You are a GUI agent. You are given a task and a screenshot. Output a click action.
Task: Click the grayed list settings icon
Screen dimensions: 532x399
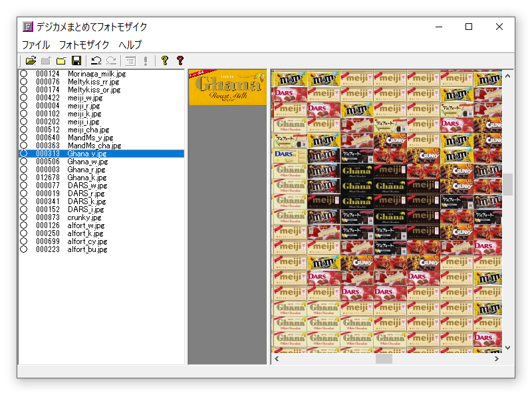(130, 61)
